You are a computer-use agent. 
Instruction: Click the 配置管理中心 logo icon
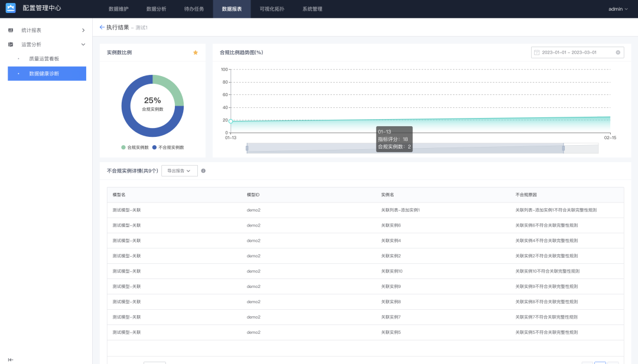[11, 8]
